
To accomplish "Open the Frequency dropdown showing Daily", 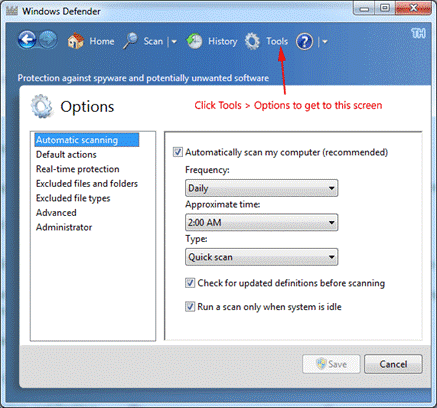I will (x=261, y=188).
